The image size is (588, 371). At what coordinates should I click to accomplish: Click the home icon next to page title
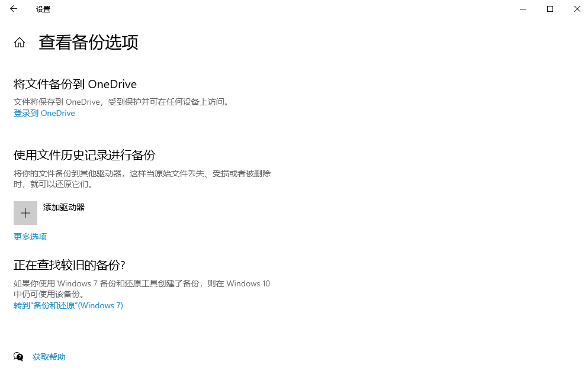coord(19,42)
